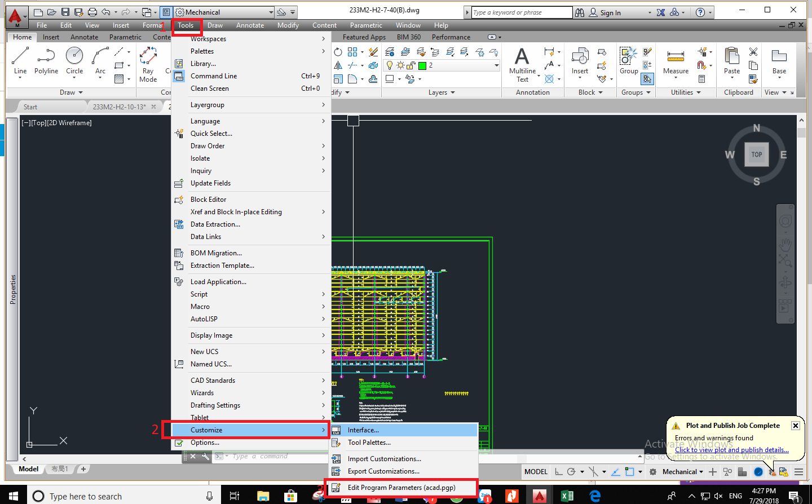The image size is (812, 504).
Task: Click the green layer color swatch
Action: pyautogui.click(x=421, y=66)
